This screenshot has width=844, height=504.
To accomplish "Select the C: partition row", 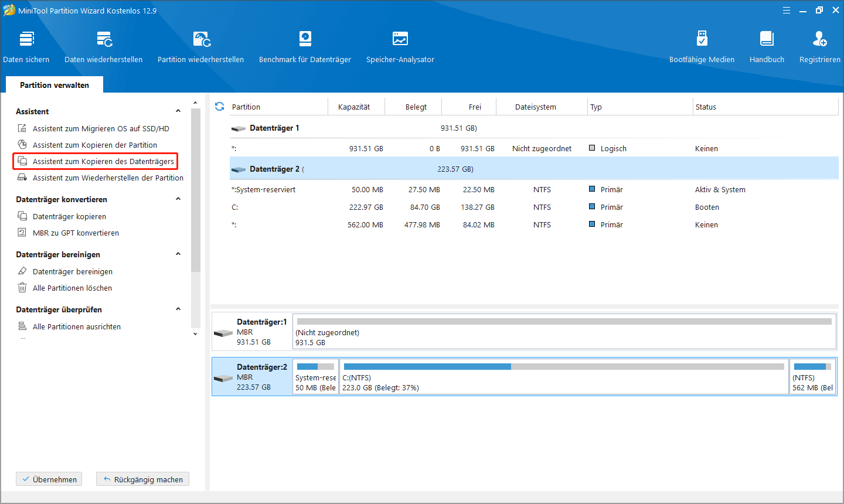I will (x=534, y=207).
